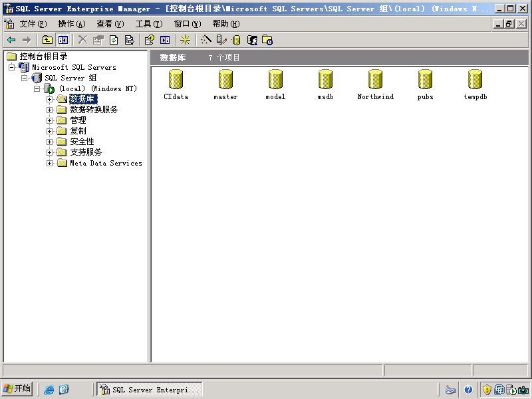Image resolution: width=532 pixels, height=399 pixels.
Task: Click the export list toolbar icon
Action: (x=129, y=40)
